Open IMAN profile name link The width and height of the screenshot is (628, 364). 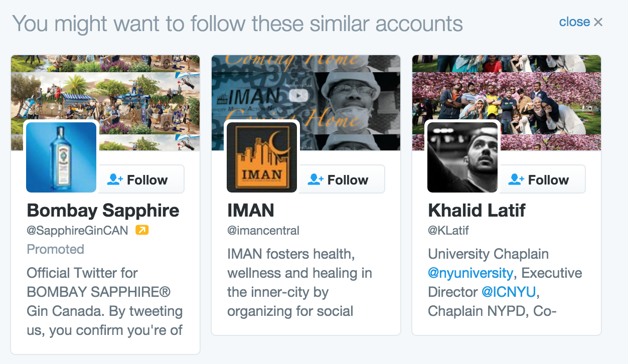(x=251, y=210)
